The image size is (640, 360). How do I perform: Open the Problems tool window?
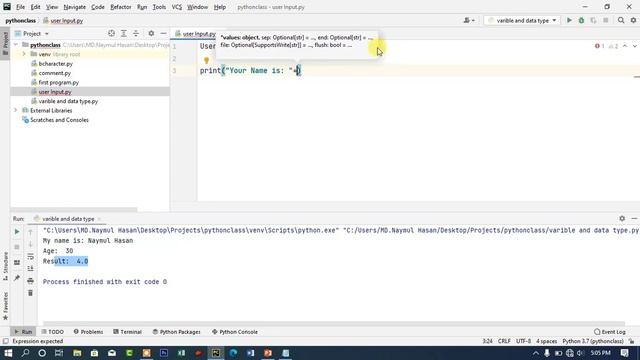click(x=88, y=332)
